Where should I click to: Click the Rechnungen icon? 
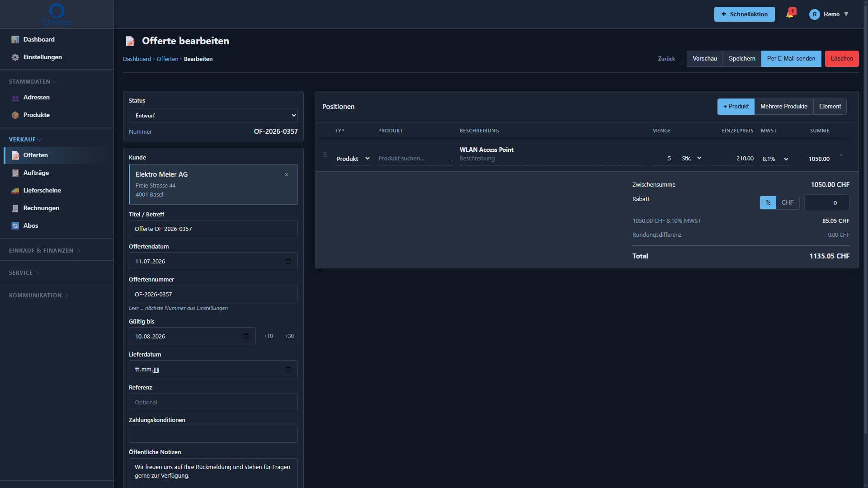15,208
